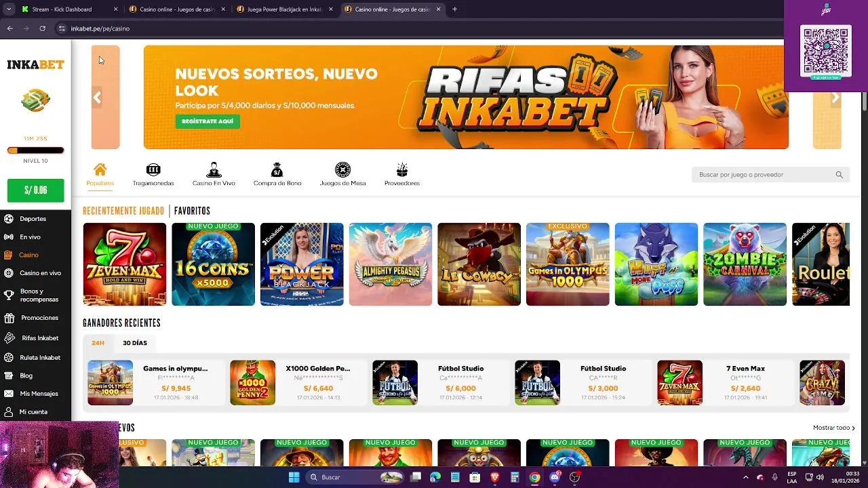Click the search magnifier icon in game search
The width and height of the screenshot is (868, 488).
[x=839, y=175]
